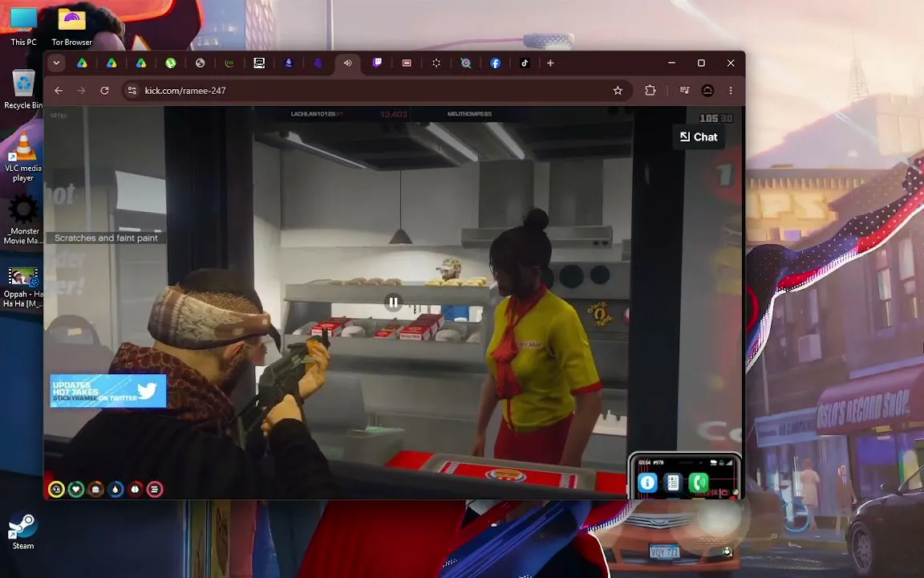Viewport: 924px width, 578px height.
Task: Launch VLC media player shortcut
Action: click(23, 157)
